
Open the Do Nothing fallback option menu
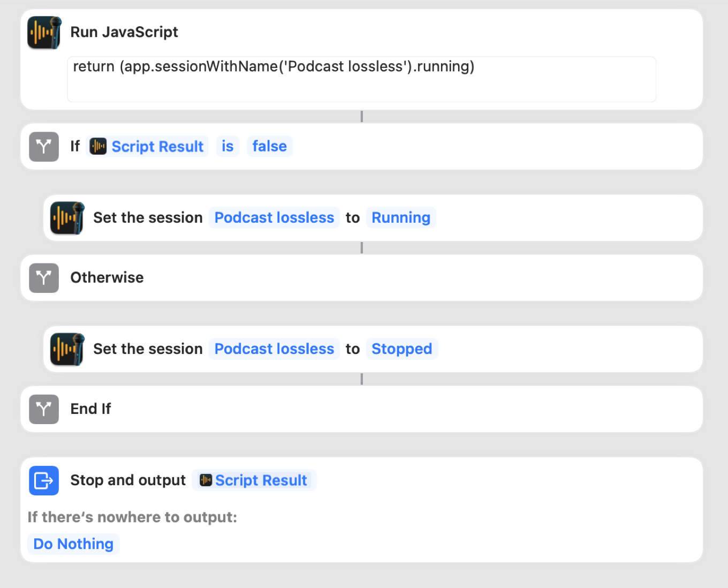pyautogui.click(x=73, y=544)
